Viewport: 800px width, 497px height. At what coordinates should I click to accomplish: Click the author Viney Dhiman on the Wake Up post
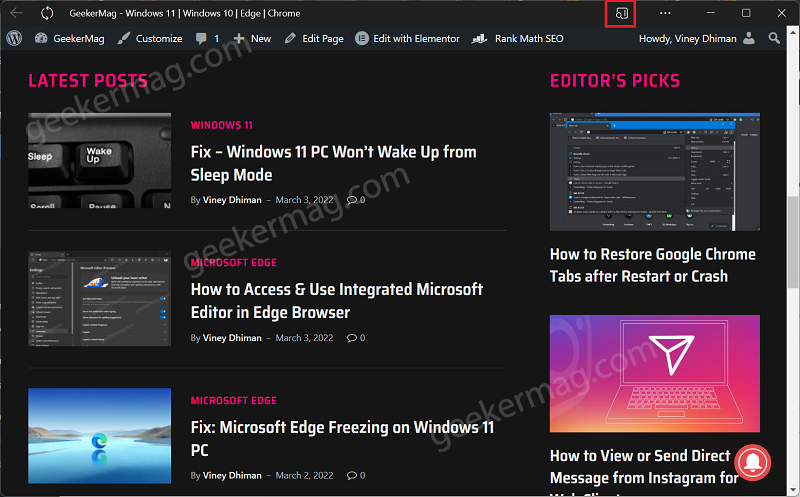[232, 200]
